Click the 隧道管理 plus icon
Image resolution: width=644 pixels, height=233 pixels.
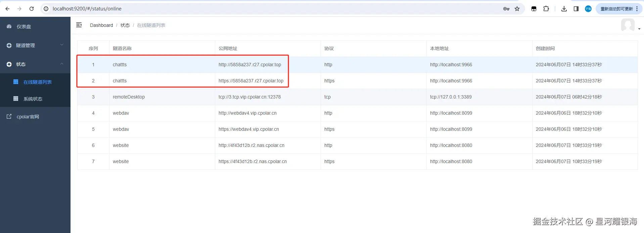(9, 45)
